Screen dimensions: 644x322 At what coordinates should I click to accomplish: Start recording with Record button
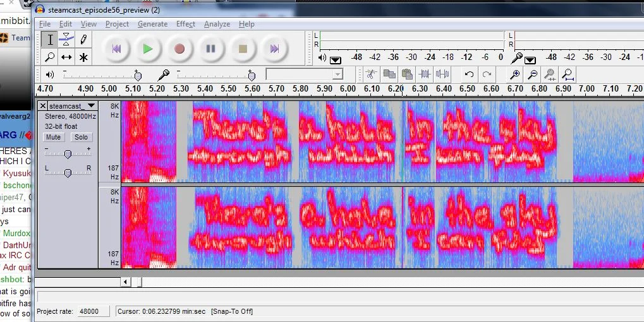(x=179, y=49)
